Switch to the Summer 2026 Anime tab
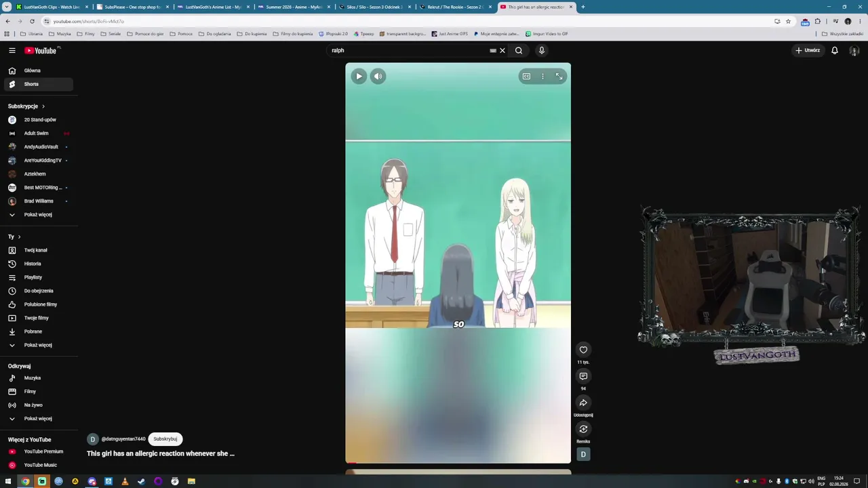This screenshot has height=488, width=868. [294, 7]
